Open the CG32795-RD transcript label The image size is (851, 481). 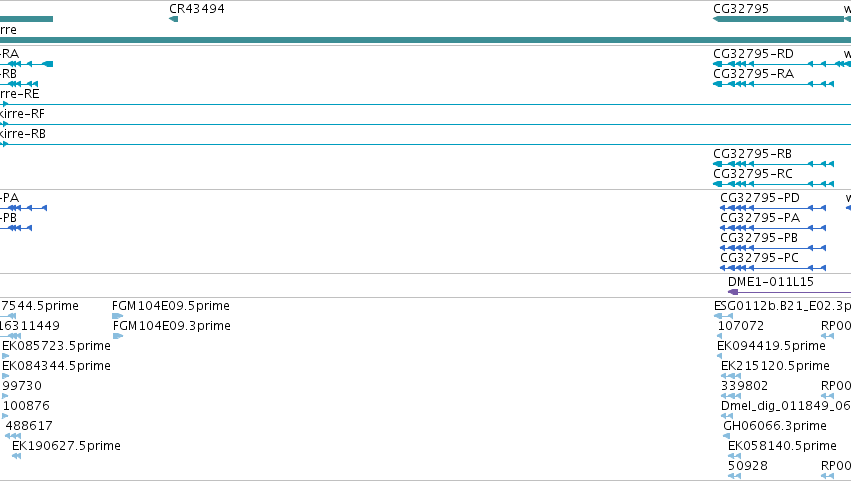753,54
